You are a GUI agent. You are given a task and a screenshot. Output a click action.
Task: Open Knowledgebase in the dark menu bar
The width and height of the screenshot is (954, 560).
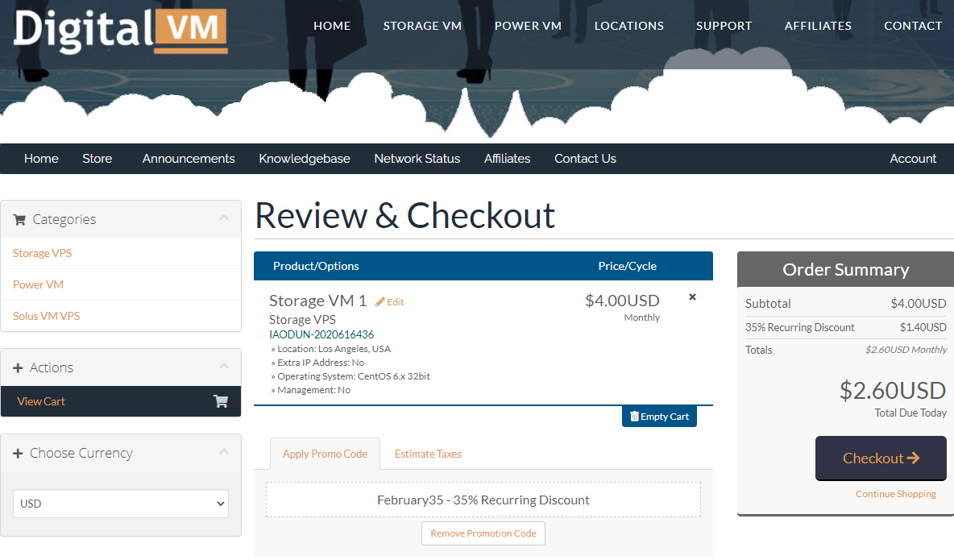[305, 159]
